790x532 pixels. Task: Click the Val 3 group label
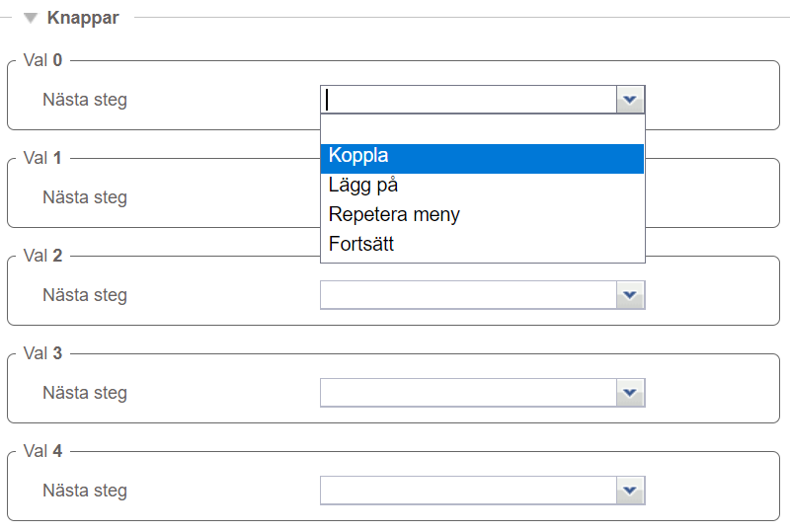[42, 353]
